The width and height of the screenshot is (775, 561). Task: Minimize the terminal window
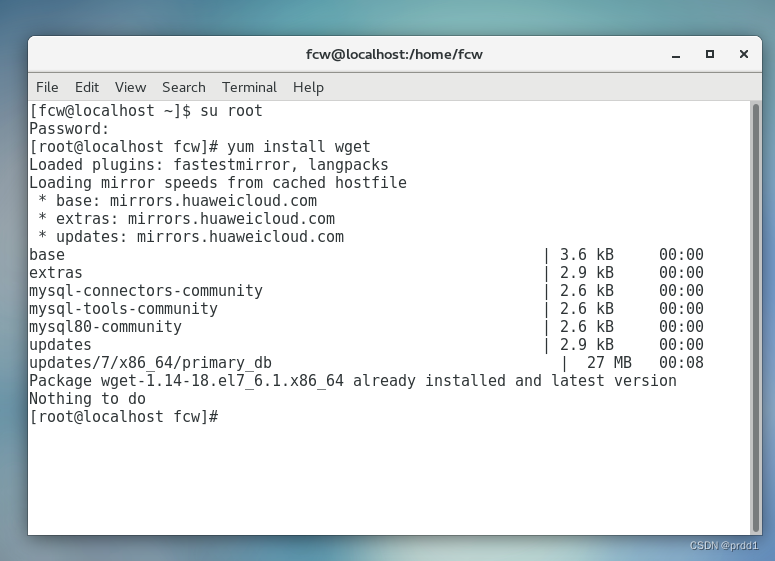676,54
